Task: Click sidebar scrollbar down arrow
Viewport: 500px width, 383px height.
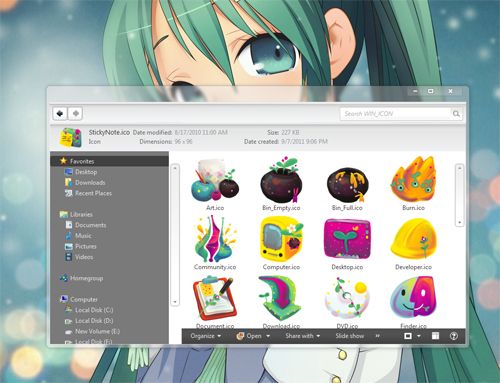Action: click(175, 302)
